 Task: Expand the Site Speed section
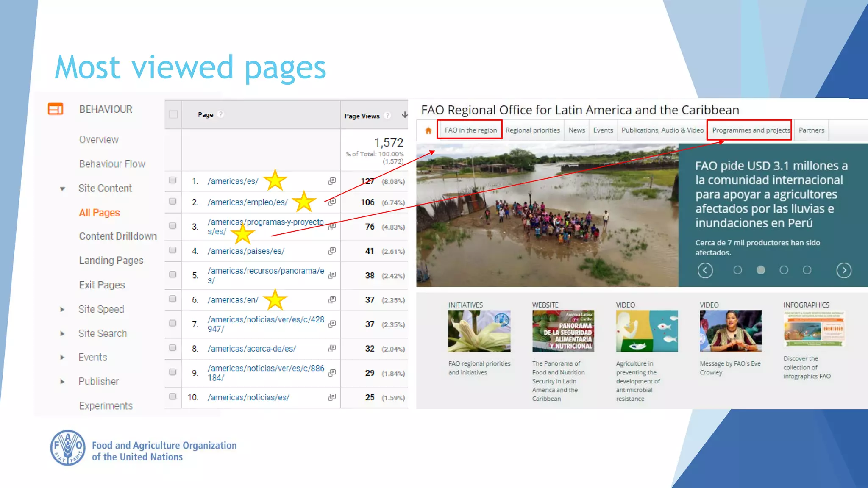62,310
